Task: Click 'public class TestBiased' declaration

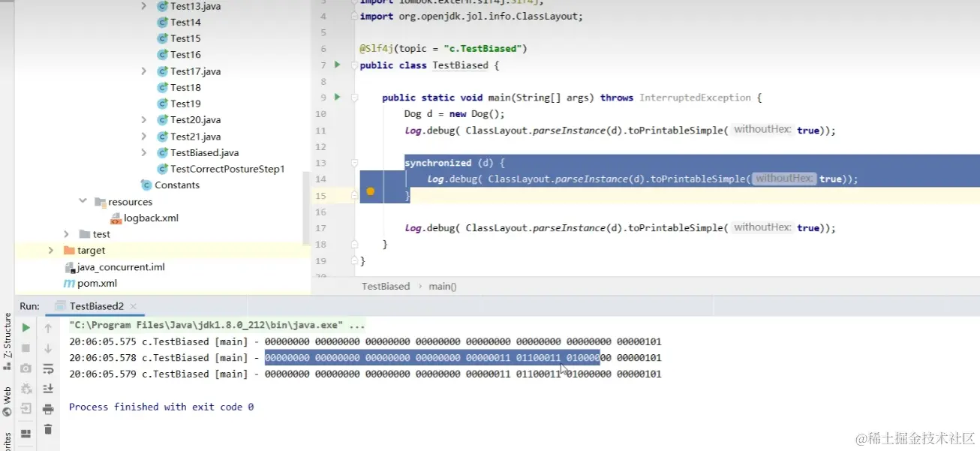Action: coord(429,65)
